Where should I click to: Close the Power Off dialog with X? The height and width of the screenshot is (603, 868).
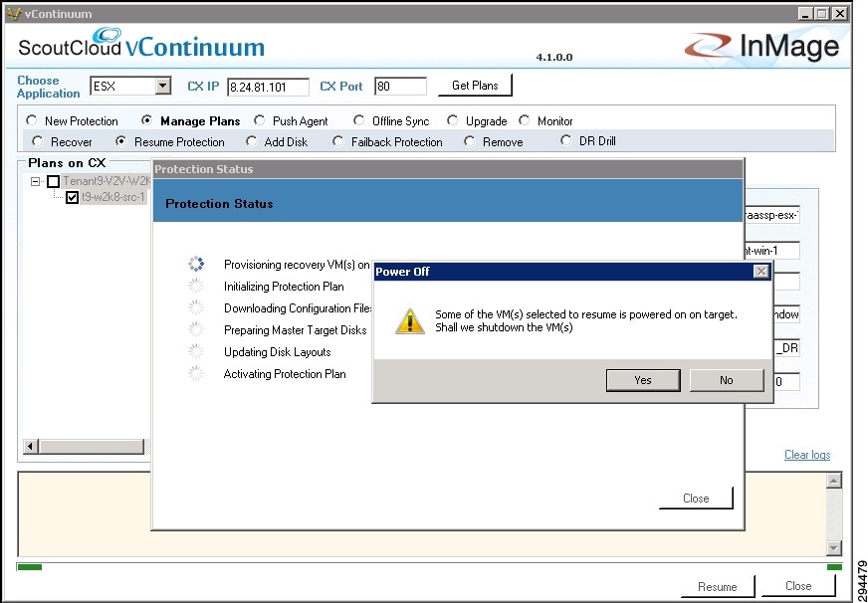[761, 272]
